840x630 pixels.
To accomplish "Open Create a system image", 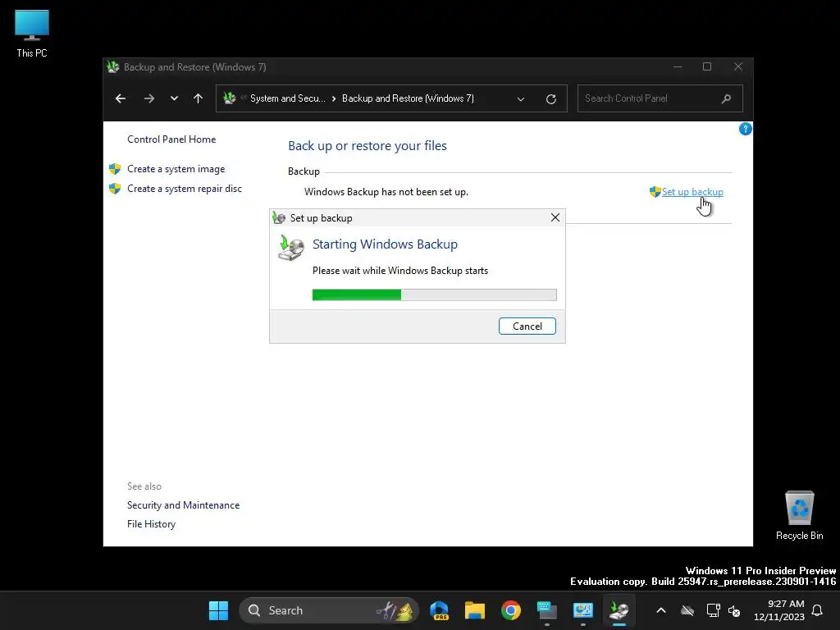I will 176,169.
